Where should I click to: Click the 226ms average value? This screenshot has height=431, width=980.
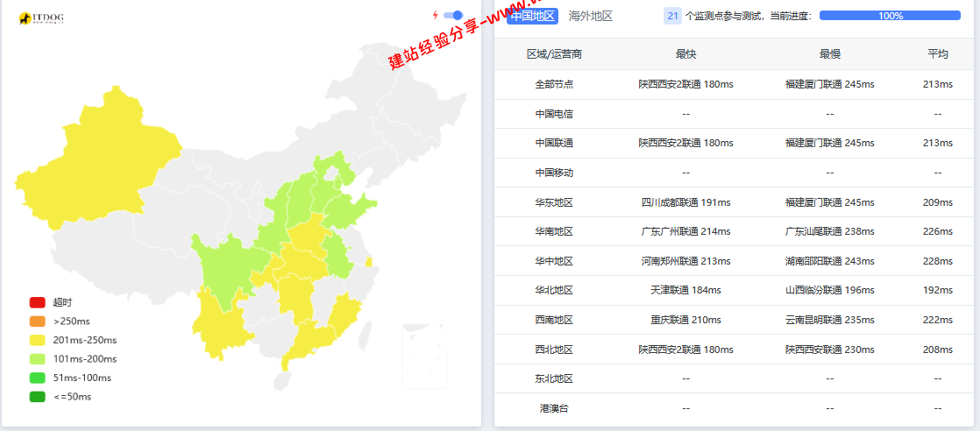[938, 232]
